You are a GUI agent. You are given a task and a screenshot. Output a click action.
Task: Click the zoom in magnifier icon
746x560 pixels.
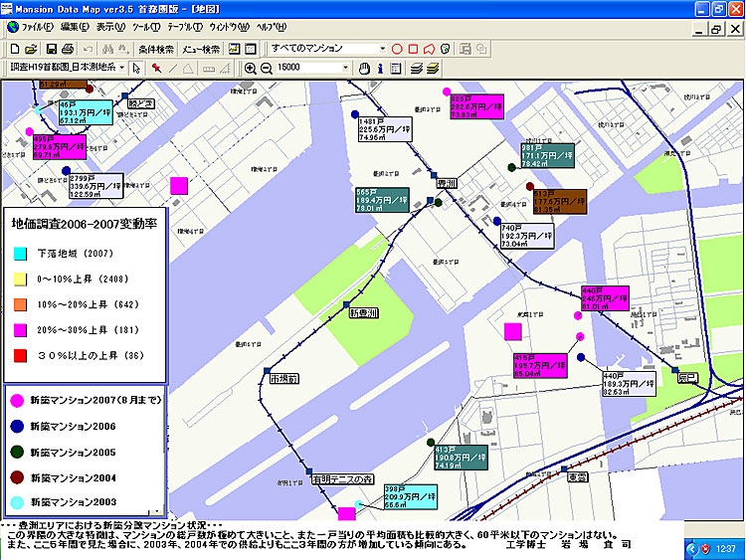point(249,68)
